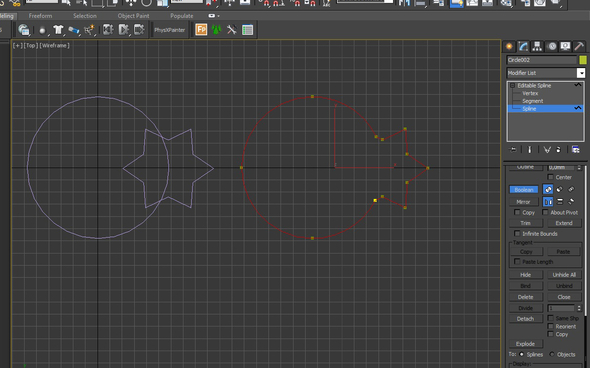This screenshot has height=368, width=590.
Task: Collapse the Editable Spline tree node
Action: click(512, 86)
